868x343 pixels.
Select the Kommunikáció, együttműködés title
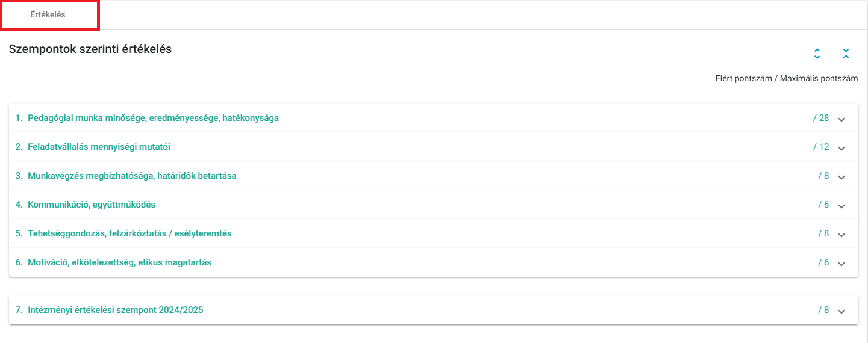[92, 205]
